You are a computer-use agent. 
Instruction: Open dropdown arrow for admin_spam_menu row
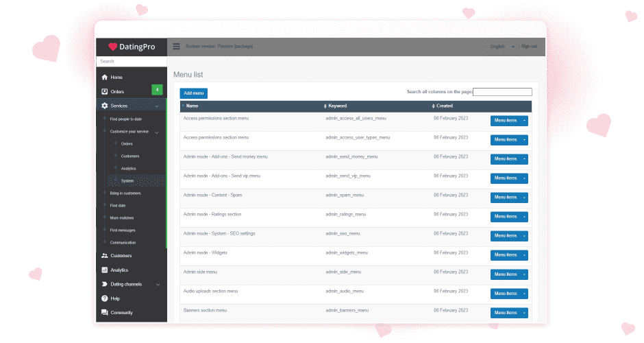coord(524,198)
